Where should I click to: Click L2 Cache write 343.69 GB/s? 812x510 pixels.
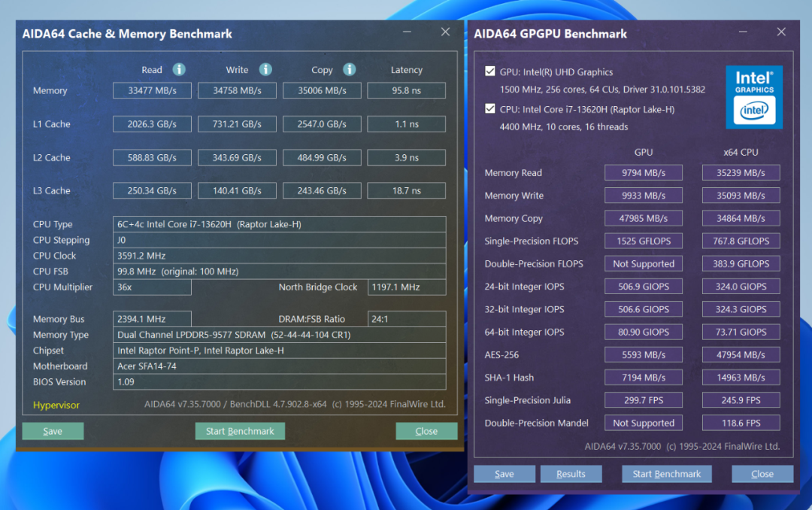tap(237, 157)
